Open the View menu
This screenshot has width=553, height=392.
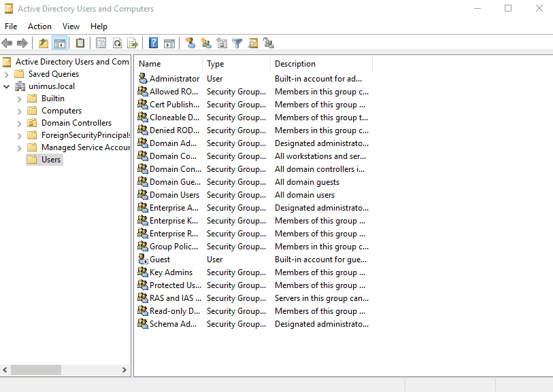71,26
